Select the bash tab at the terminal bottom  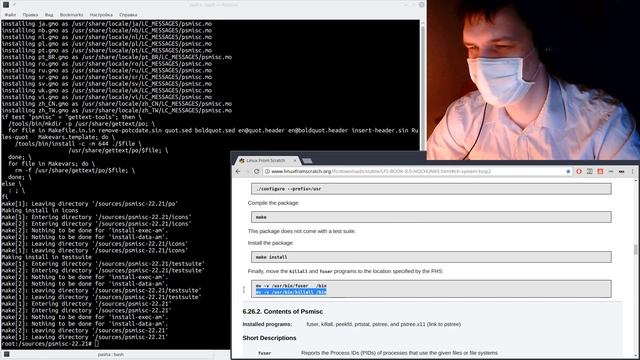(x=111, y=355)
